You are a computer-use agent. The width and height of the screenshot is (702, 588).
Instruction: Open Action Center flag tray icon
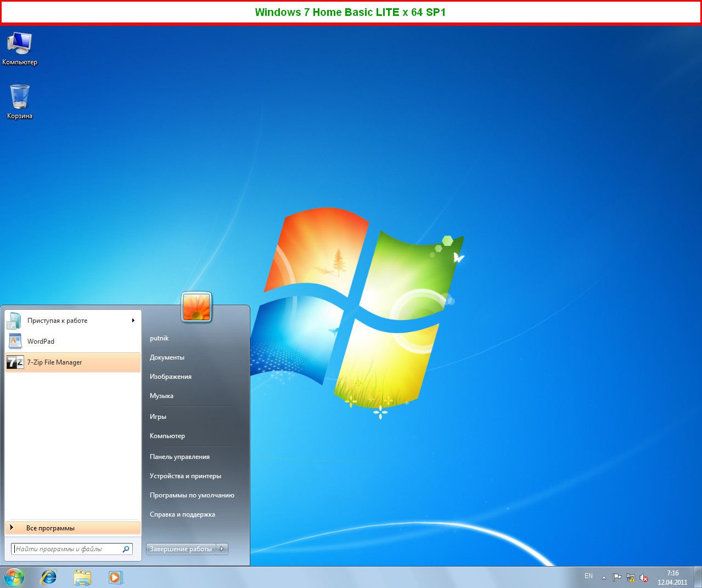[x=617, y=578]
